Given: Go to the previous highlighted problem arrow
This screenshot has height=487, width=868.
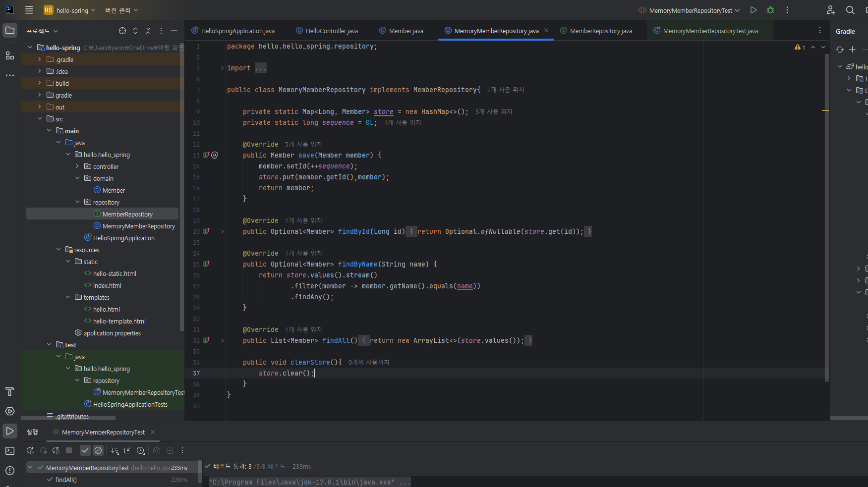Looking at the screenshot, I should click(x=813, y=47).
